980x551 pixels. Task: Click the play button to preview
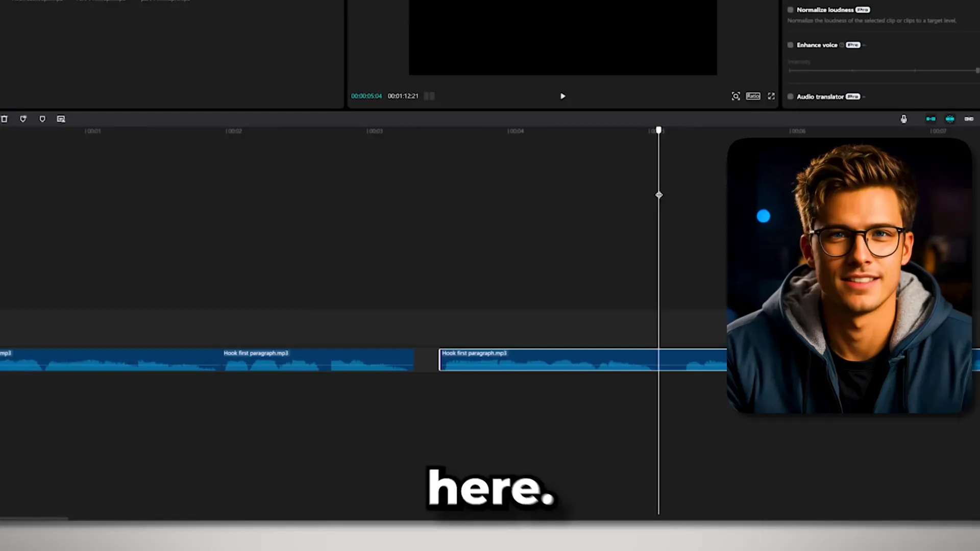[x=562, y=95]
